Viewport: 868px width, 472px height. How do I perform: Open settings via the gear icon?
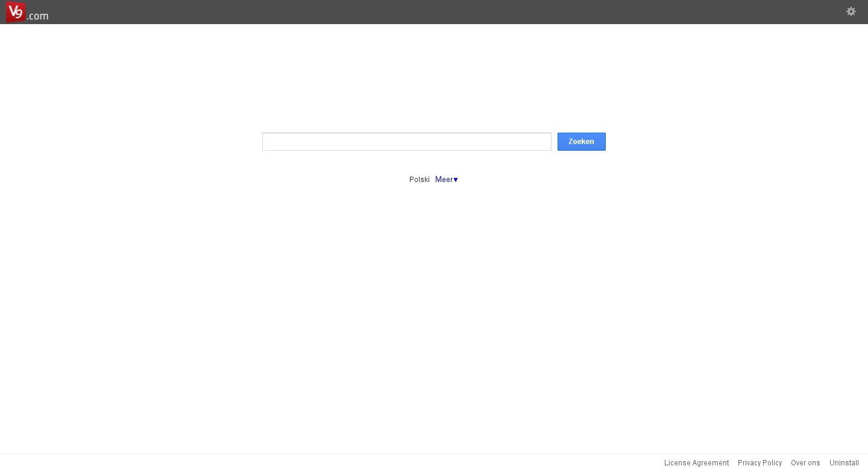pos(851,11)
